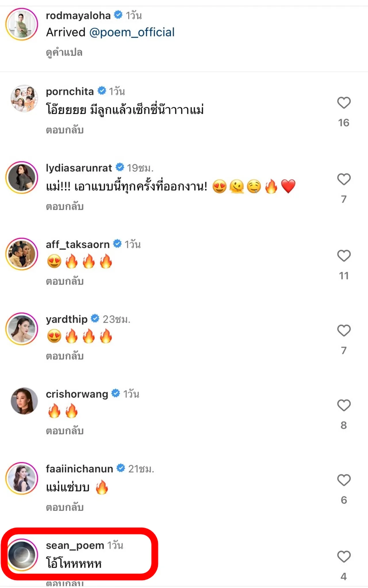Open rodmayaloha's profile picture
Screen dimensions: 368x588
click(x=22, y=24)
